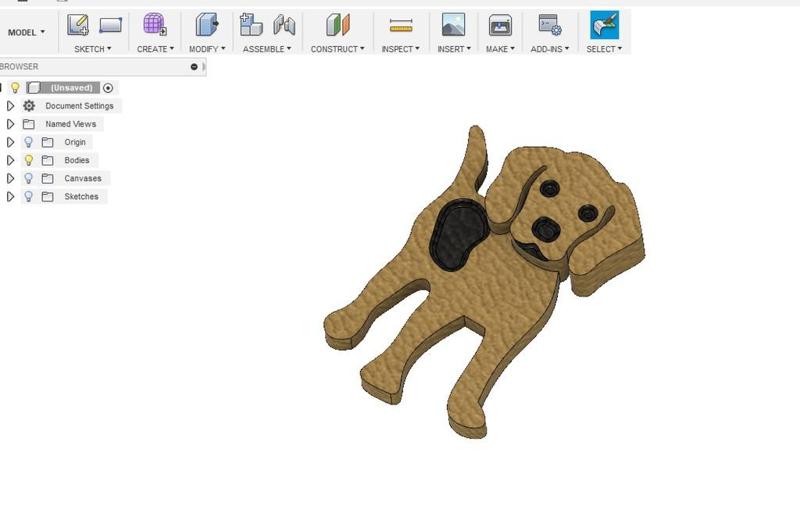Select the sketch rectangle tool icon
Screen dimensions: 800x523
tap(110, 25)
